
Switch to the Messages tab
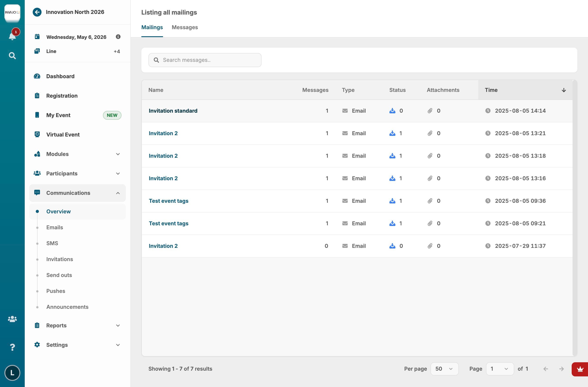tap(185, 27)
